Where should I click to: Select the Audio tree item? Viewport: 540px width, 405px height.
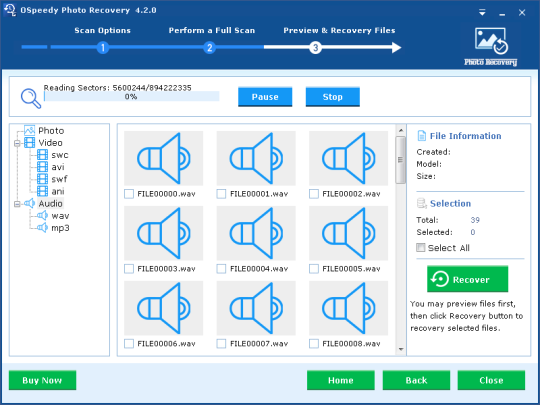point(50,204)
